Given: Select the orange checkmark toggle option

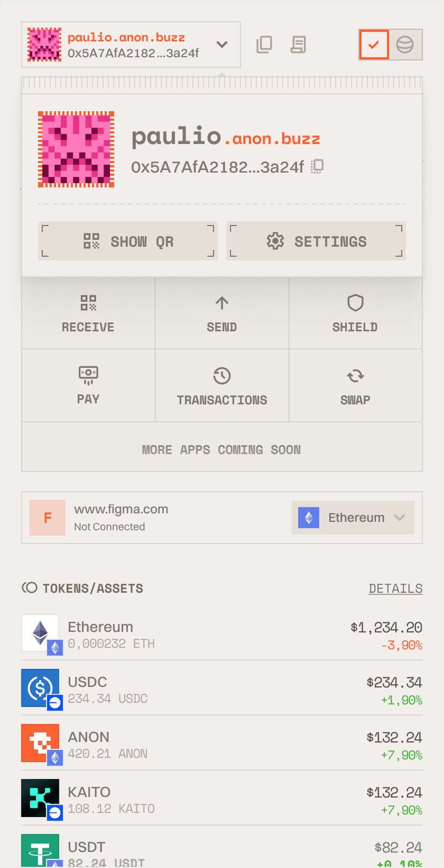Looking at the screenshot, I should tap(374, 45).
